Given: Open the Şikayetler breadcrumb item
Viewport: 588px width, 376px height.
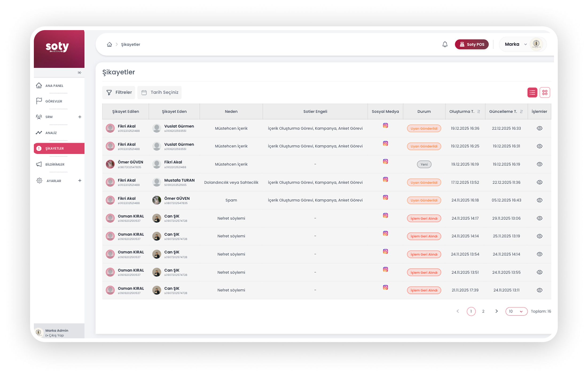Looking at the screenshot, I should pos(130,44).
